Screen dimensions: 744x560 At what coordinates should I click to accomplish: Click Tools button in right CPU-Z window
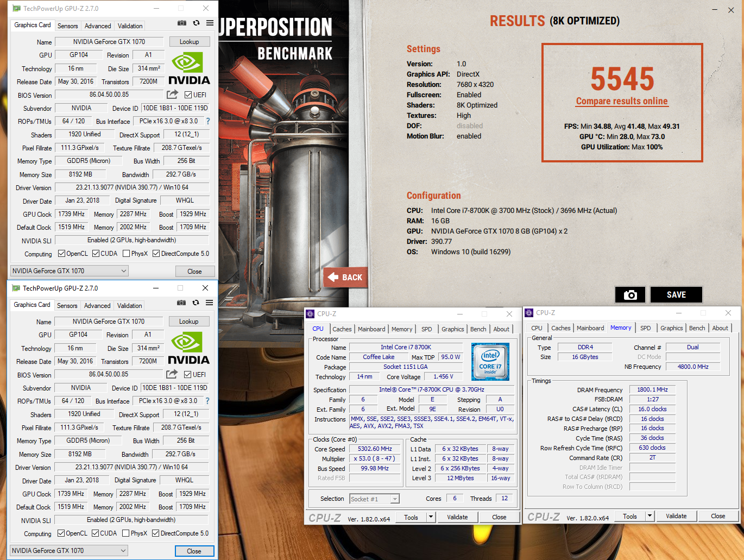pos(630,516)
